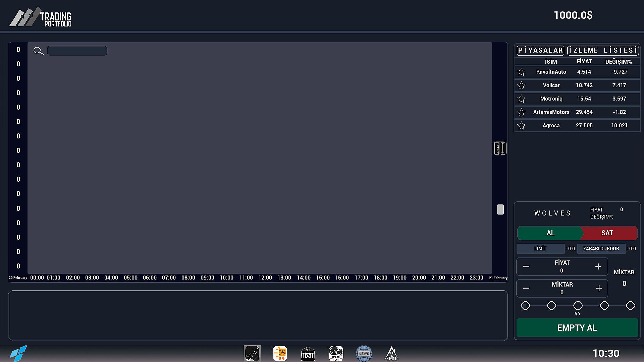Switch to İZLEME LİSTESİ tab
Image resolution: width=644 pixels, height=362 pixels.
pos(603,50)
